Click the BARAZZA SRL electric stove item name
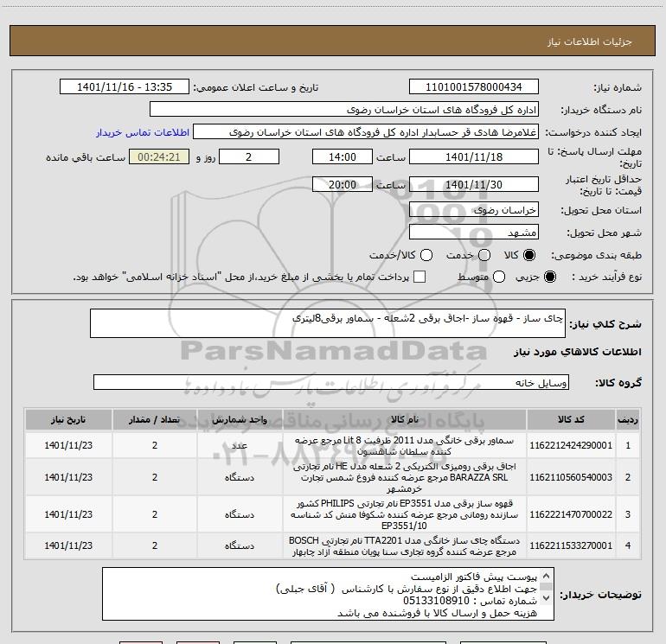666x644 pixels. coord(405,477)
